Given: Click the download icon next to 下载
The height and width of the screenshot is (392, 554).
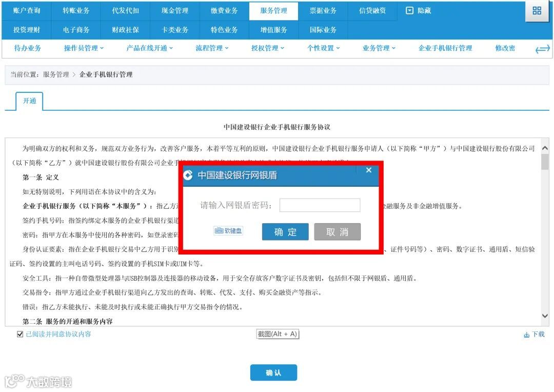Looking at the screenshot, I should point(526,335).
